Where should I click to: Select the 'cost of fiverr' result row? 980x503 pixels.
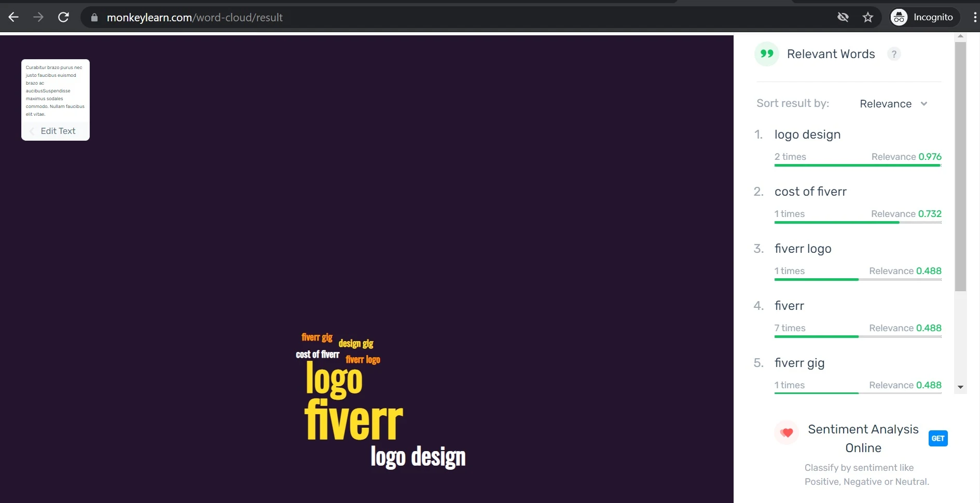tap(848, 205)
